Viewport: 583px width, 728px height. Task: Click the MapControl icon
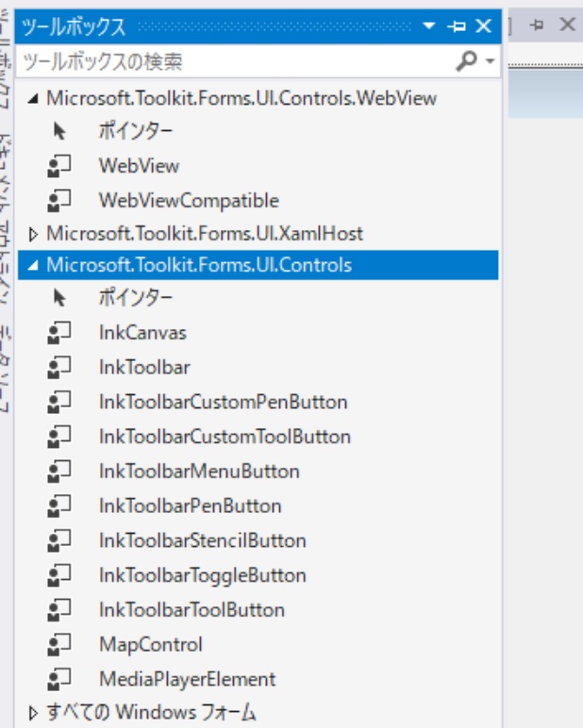(59, 645)
